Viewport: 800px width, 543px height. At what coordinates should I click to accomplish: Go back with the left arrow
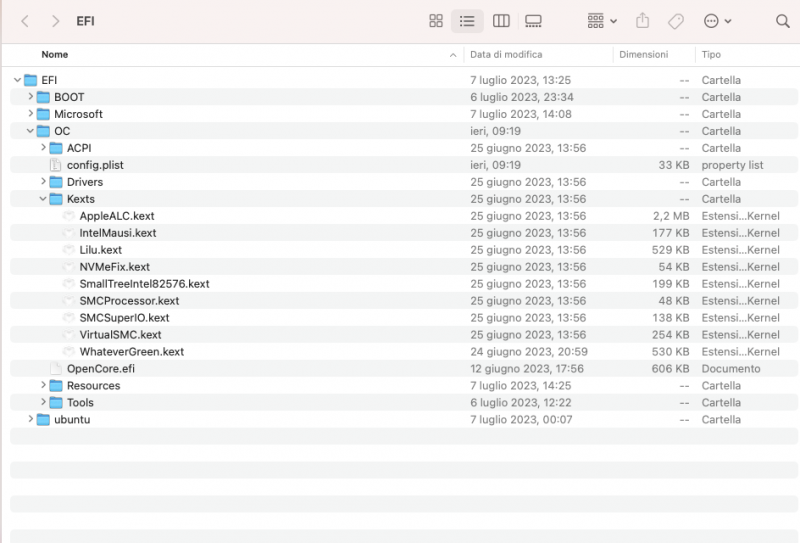(x=24, y=21)
